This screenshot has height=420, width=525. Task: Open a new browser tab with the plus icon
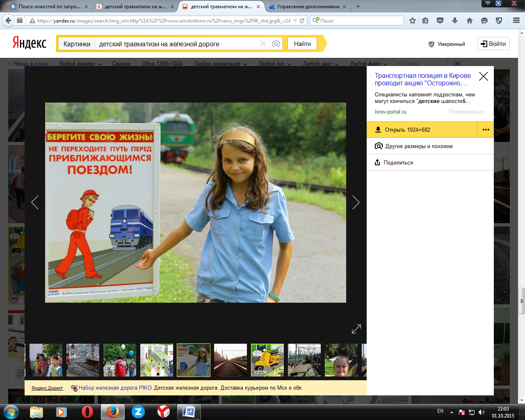pyautogui.click(x=358, y=7)
